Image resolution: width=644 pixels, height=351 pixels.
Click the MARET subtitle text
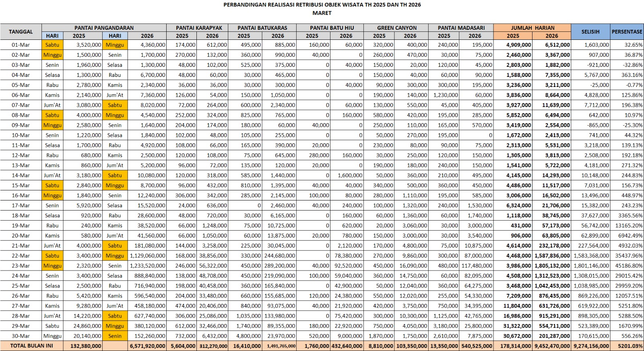click(x=322, y=13)
